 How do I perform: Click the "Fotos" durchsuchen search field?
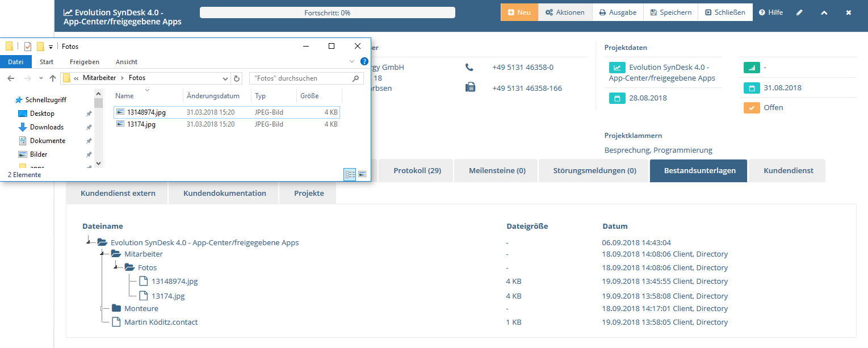point(307,78)
